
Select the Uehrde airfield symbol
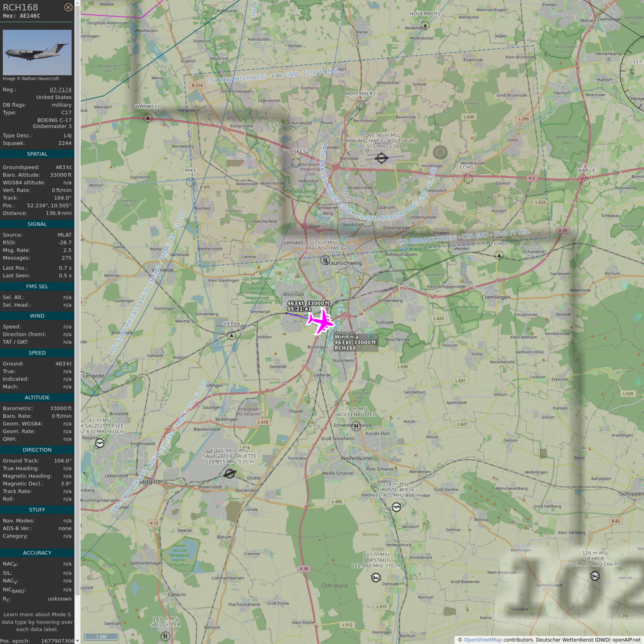coord(595,576)
